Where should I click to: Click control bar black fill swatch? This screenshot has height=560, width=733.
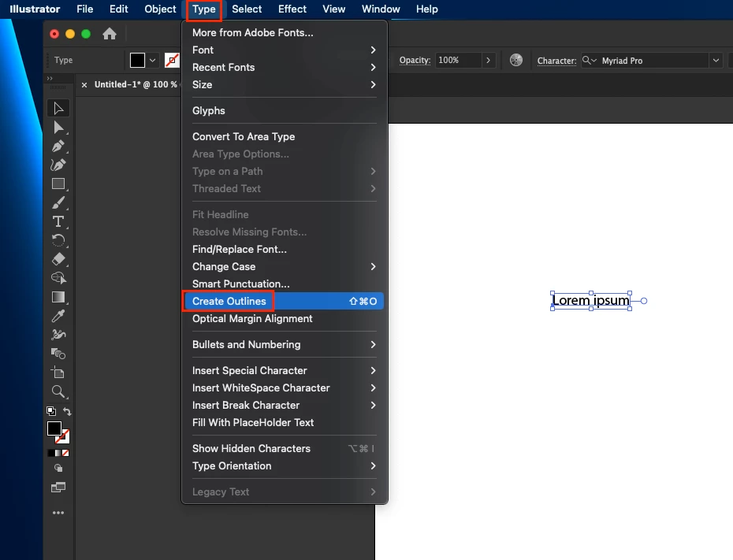coord(137,60)
